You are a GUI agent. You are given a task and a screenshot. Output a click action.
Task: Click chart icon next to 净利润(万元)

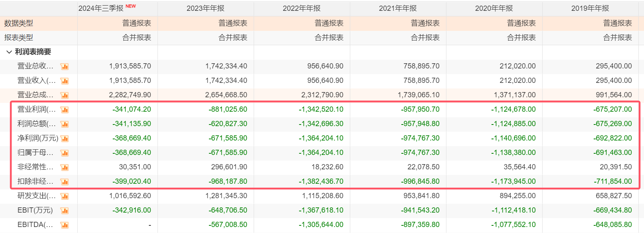65,139
